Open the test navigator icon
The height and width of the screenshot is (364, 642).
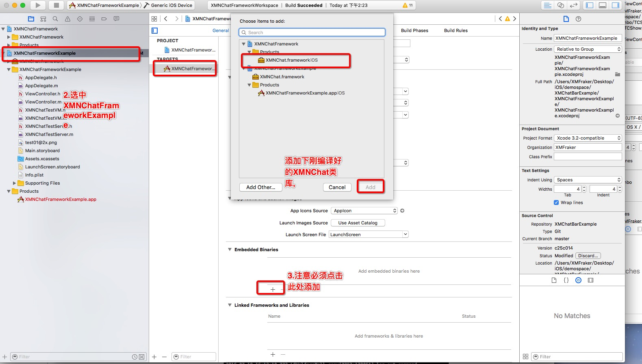[x=80, y=19]
